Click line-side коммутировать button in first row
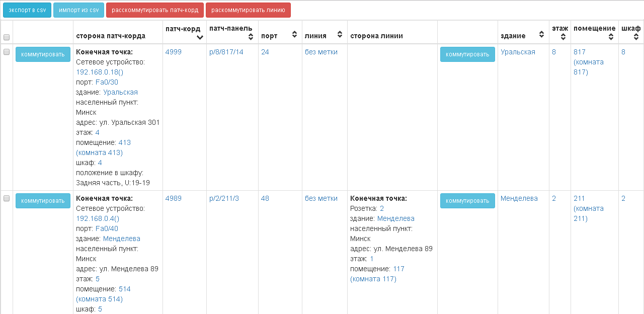Viewport: 644px width, 314px height. tap(467, 54)
